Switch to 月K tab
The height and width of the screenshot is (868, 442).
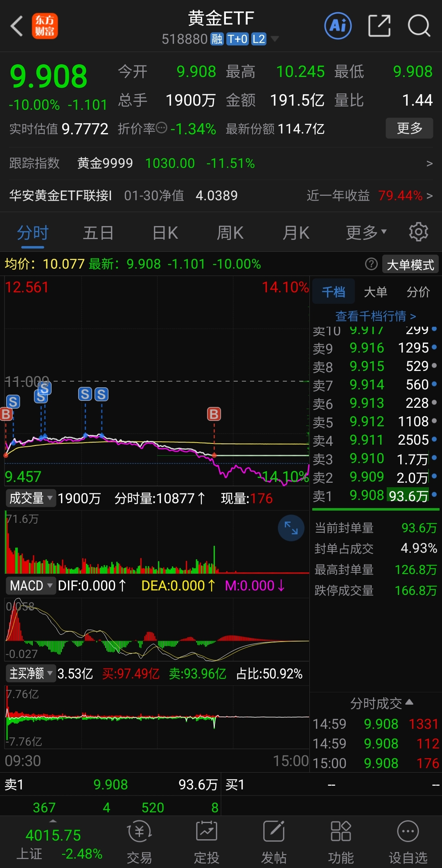(296, 233)
